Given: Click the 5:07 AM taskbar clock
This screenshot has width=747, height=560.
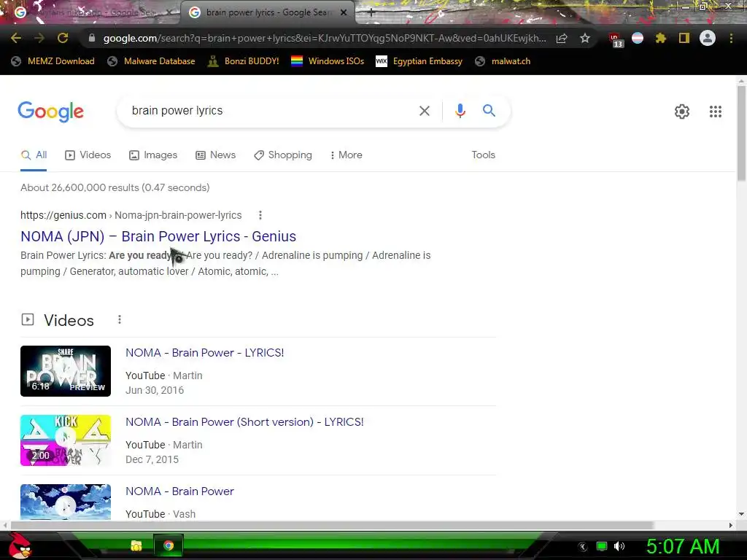Looking at the screenshot, I should click(x=682, y=546).
